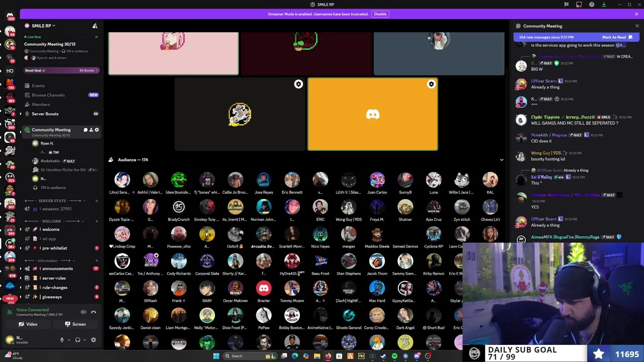This screenshot has width=644, height=362.
Task: Open Jose Reyes audience avatar
Action: (264, 179)
